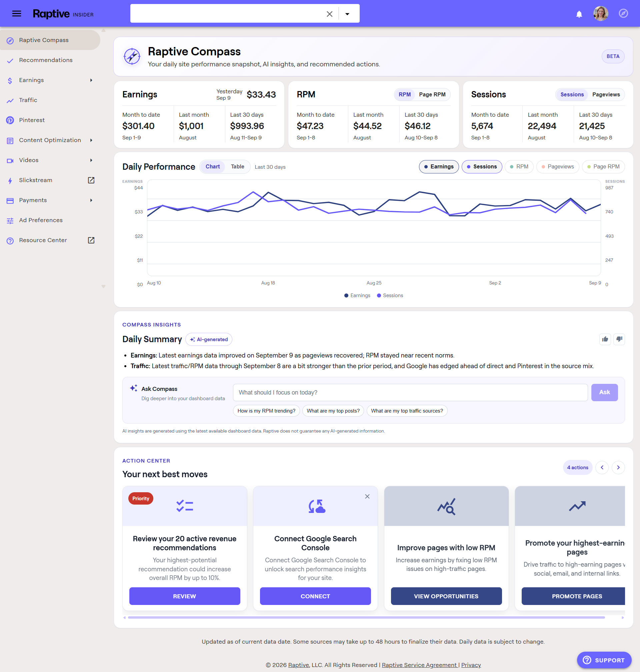Choose the 'What are my top traffic sources?' suggestion
The image size is (640, 672).
(x=407, y=411)
